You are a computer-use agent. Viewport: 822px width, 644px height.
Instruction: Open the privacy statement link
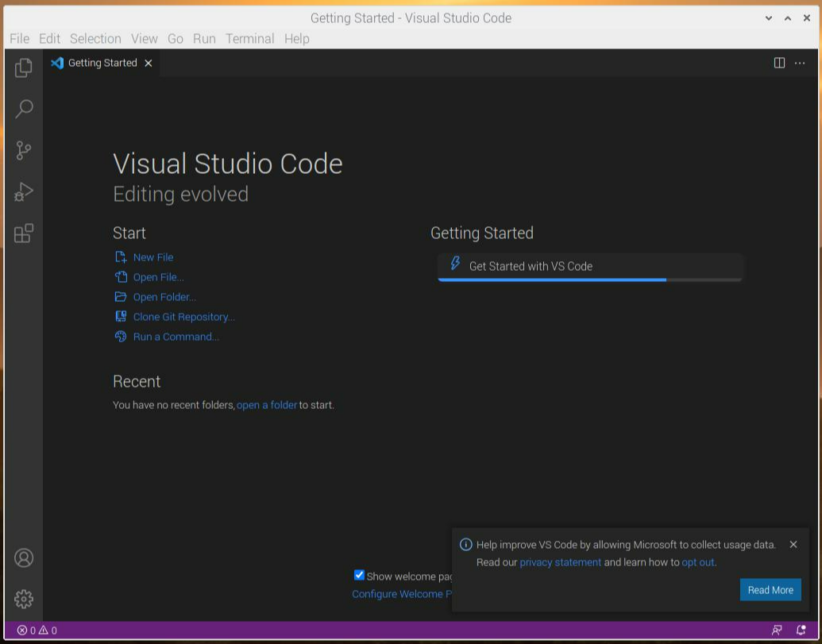(561, 562)
